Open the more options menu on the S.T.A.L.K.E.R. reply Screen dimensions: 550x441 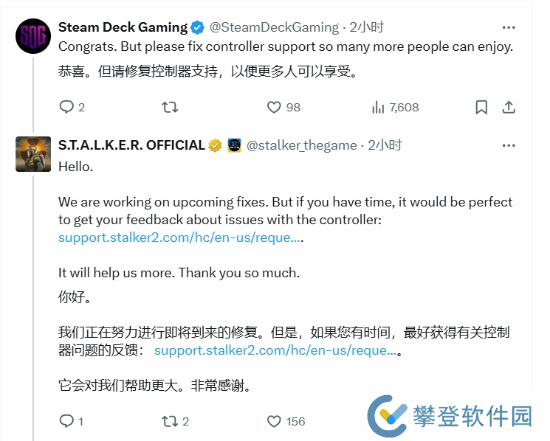(508, 146)
